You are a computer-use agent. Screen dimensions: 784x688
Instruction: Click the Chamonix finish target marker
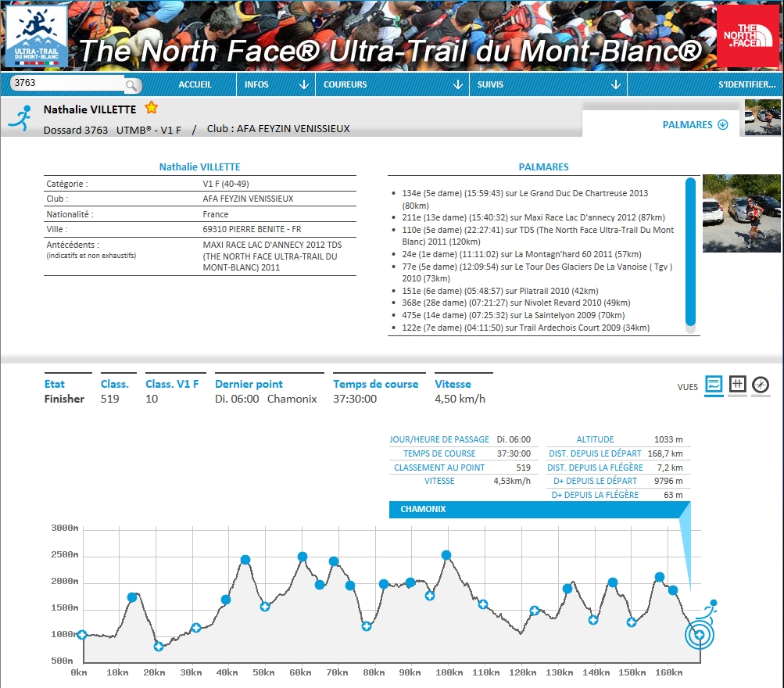(700, 635)
